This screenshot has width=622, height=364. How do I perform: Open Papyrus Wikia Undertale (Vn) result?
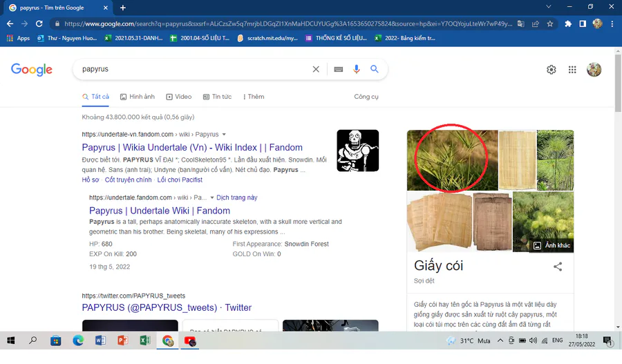pyautogui.click(x=192, y=148)
